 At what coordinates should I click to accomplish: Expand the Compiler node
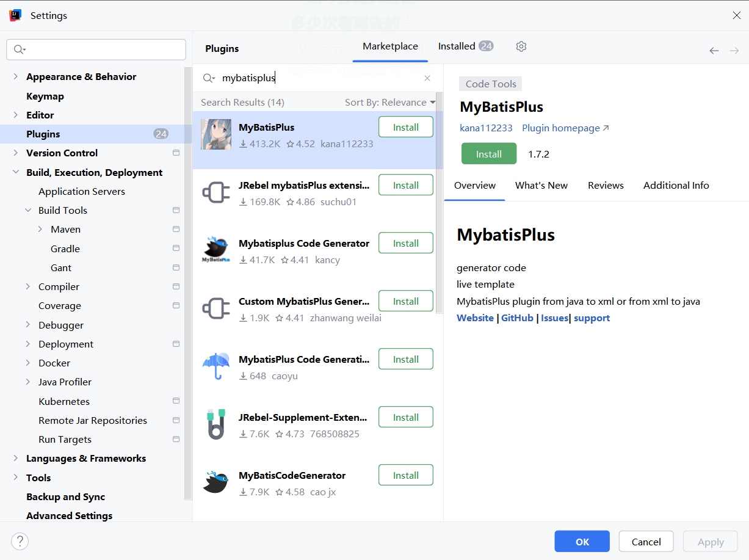pos(27,286)
